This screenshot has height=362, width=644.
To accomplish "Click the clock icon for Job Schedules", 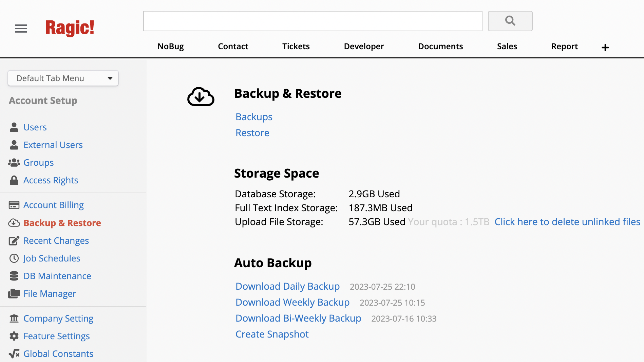I will (x=14, y=258).
